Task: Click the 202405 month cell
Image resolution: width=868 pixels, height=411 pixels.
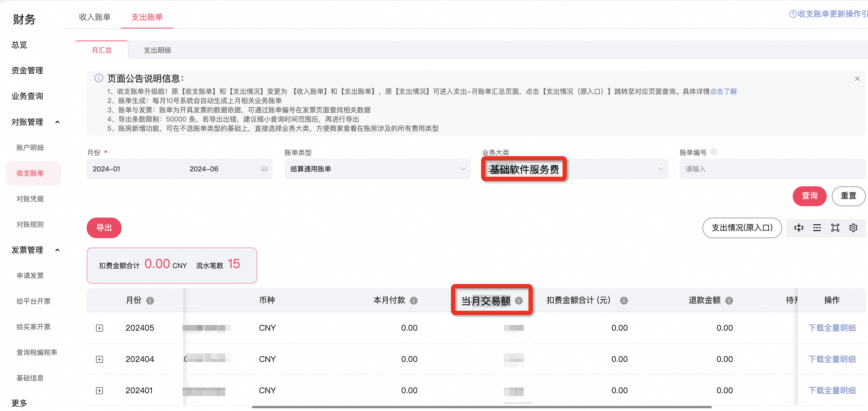Action: pos(140,328)
